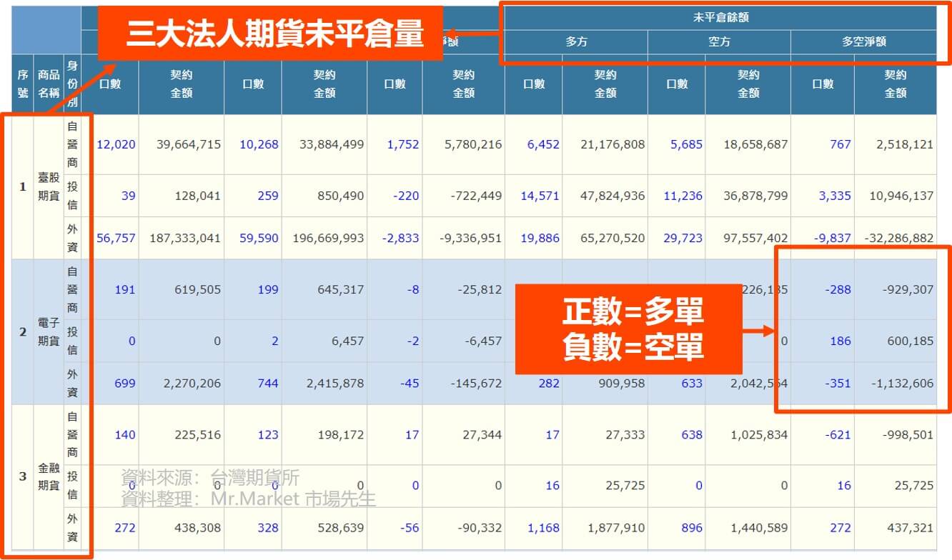Click the 序號 column header
The image size is (952, 560).
(22, 84)
